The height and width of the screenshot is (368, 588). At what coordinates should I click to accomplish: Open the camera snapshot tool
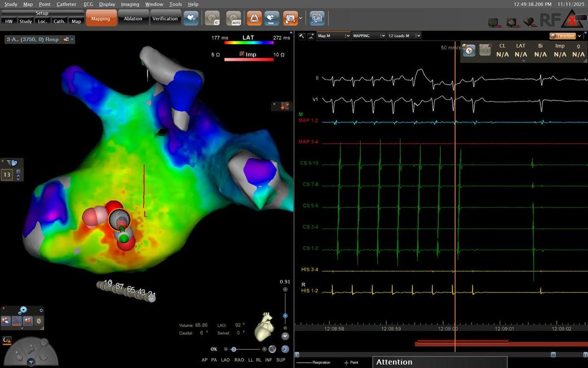(290, 18)
